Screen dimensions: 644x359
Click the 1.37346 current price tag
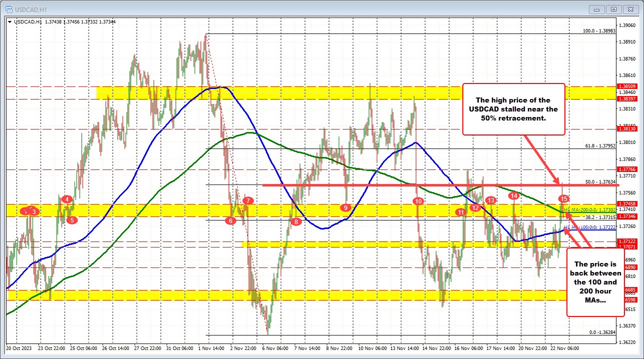point(628,216)
